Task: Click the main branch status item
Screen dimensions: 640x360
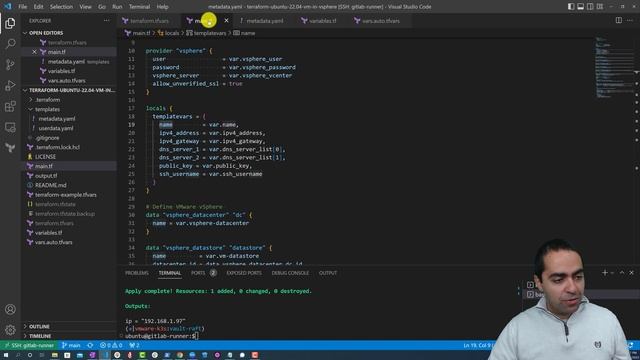Action: click(x=71, y=345)
